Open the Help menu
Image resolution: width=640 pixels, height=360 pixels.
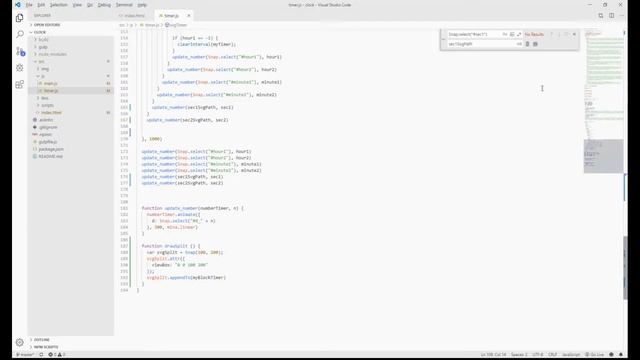pos(142,5)
